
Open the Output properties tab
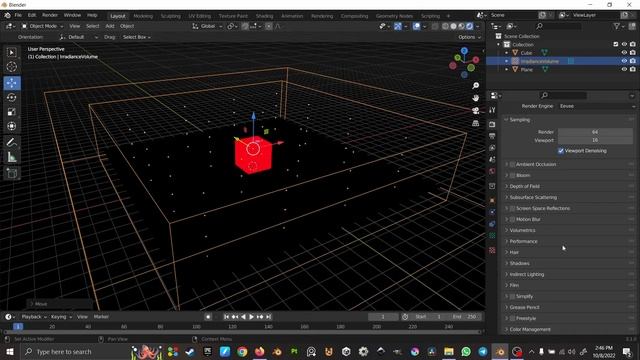coord(492,136)
